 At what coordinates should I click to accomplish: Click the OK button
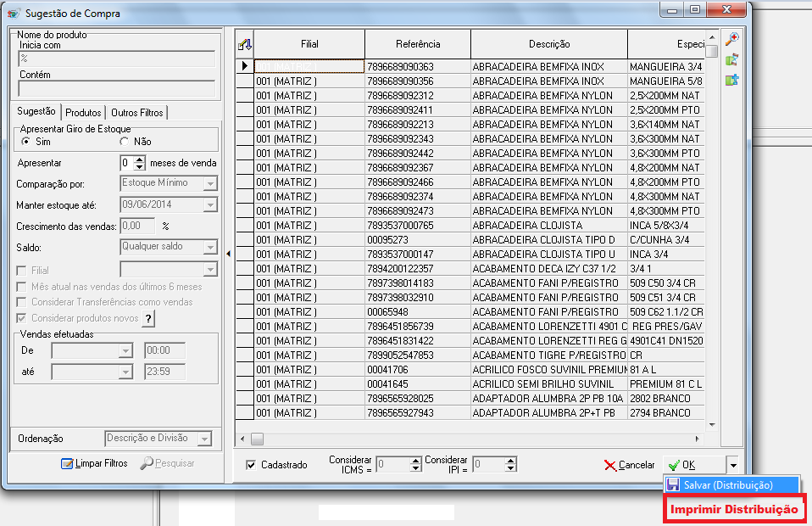(x=694, y=466)
